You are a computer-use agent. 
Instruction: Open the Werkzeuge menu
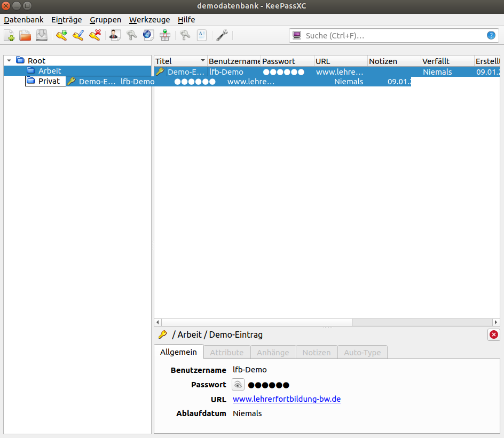[149, 20]
